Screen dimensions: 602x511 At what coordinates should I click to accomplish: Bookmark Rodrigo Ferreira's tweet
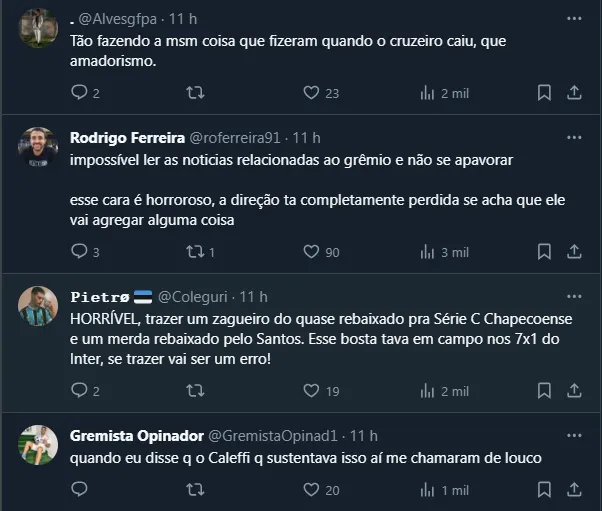click(x=544, y=252)
